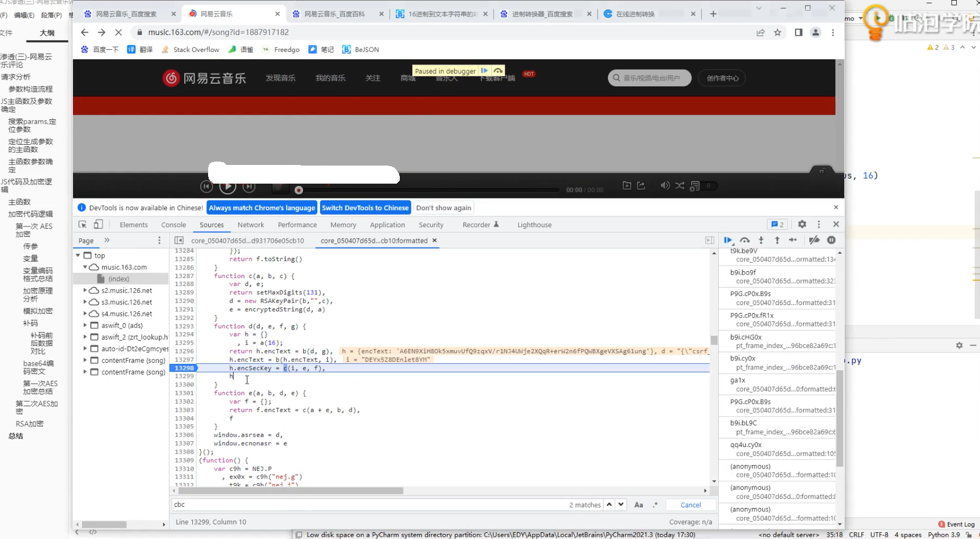
Task: Toggle shuffle play mode
Action: coord(680,185)
